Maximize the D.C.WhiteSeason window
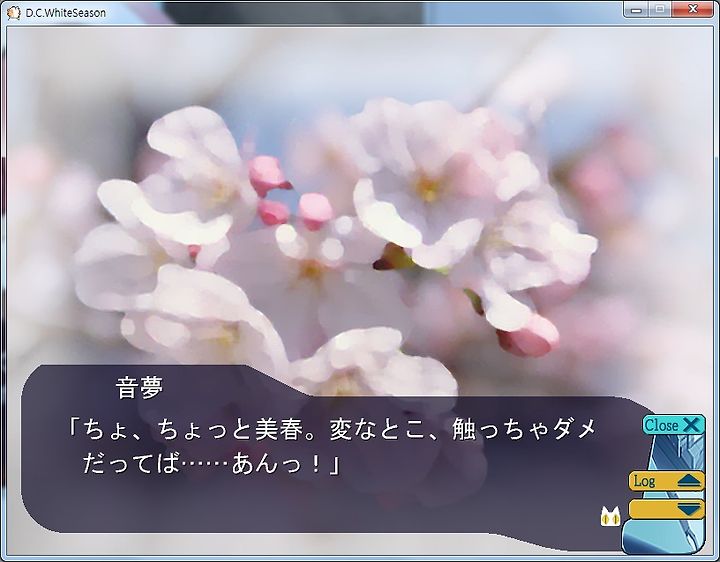Image resolution: width=720 pixels, height=562 pixels. (660, 9)
